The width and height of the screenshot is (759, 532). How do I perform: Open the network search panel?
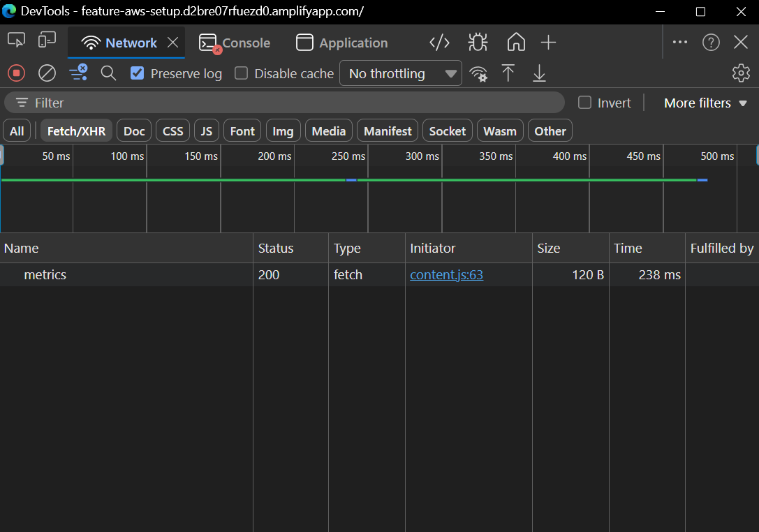click(x=108, y=73)
